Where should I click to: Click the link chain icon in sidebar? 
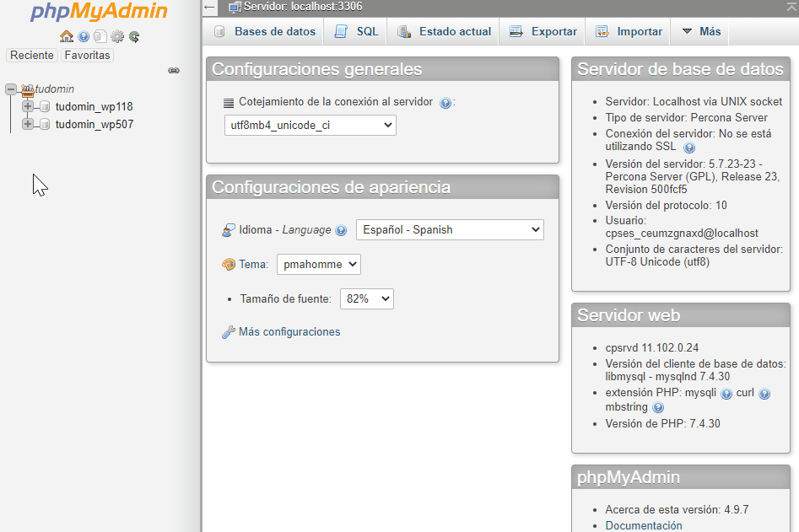click(x=174, y=71)
